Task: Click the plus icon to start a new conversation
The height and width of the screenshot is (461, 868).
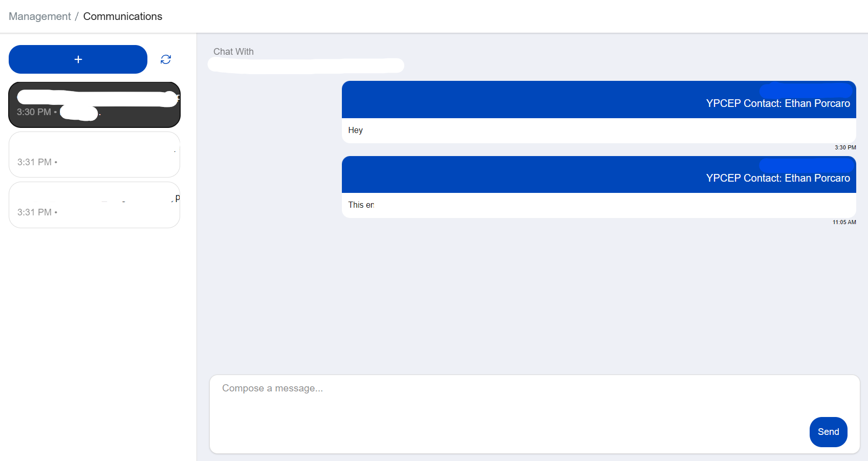Action: [x=77, y=59]
